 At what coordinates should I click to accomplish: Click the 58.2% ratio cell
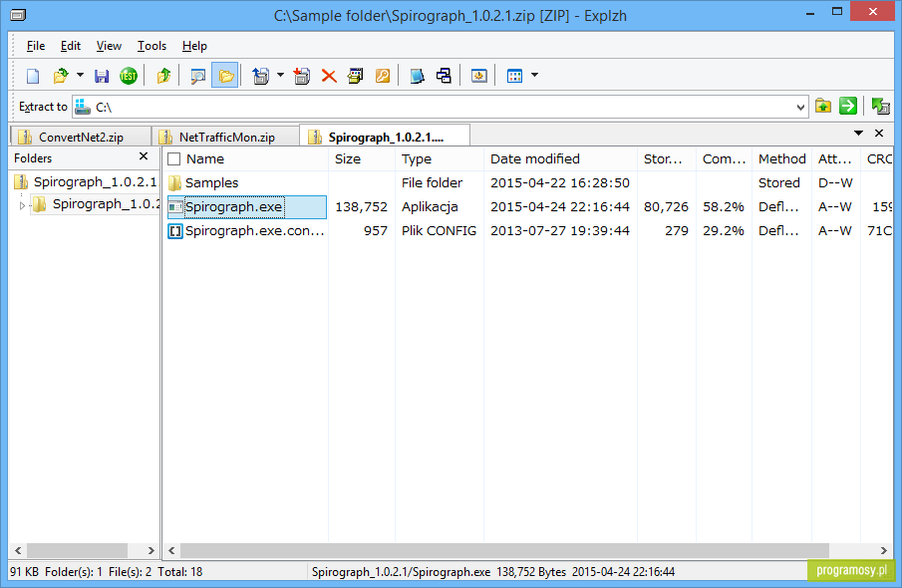[x=724, y=207]
